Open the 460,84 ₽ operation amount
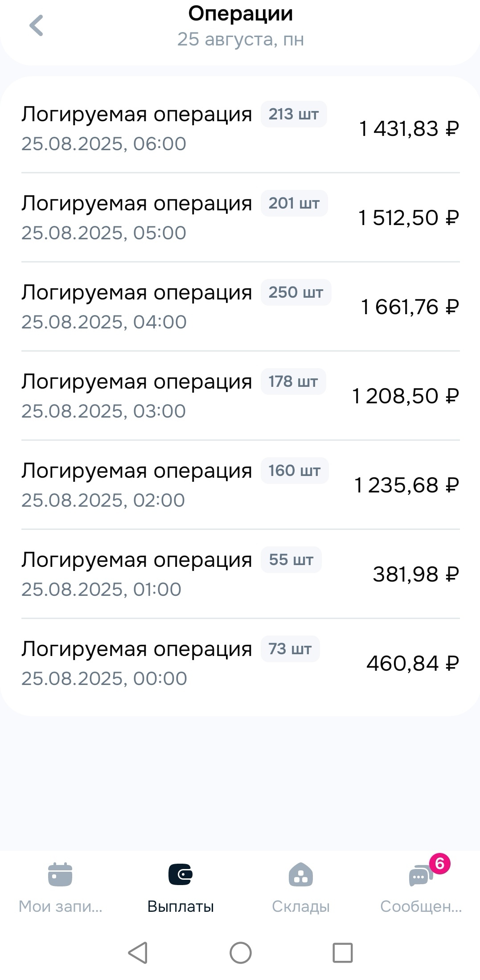Screen dimensions: 480x980 [412, 663]
